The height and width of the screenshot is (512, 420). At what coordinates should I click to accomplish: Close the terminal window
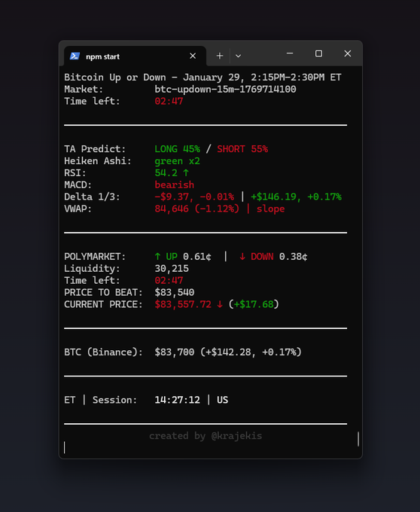pos(348,53)
